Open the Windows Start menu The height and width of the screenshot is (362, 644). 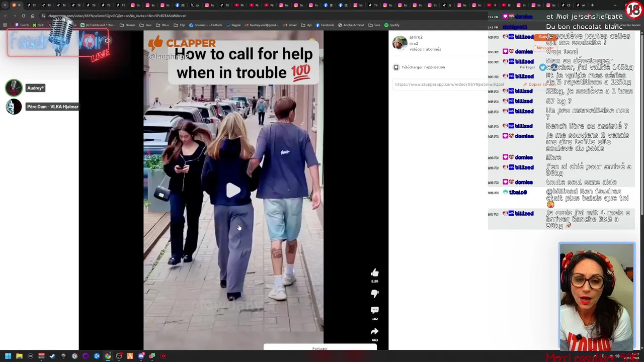8,356
